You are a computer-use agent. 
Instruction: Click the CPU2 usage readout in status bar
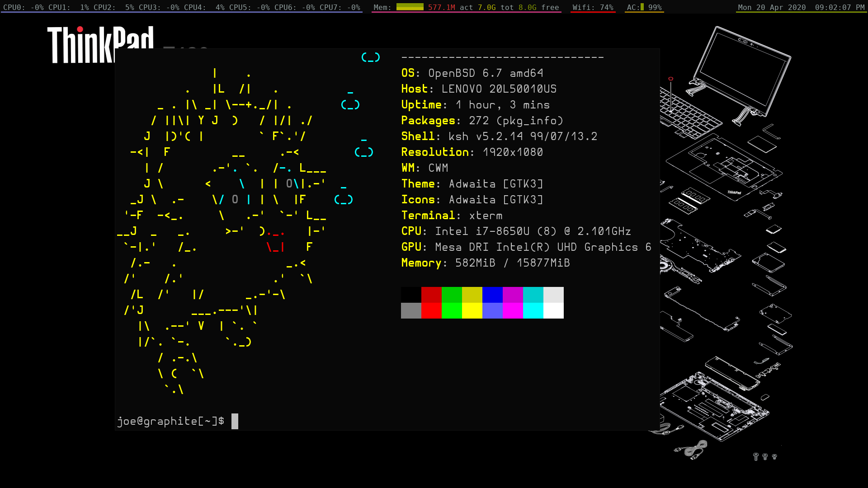coord(113,7)
